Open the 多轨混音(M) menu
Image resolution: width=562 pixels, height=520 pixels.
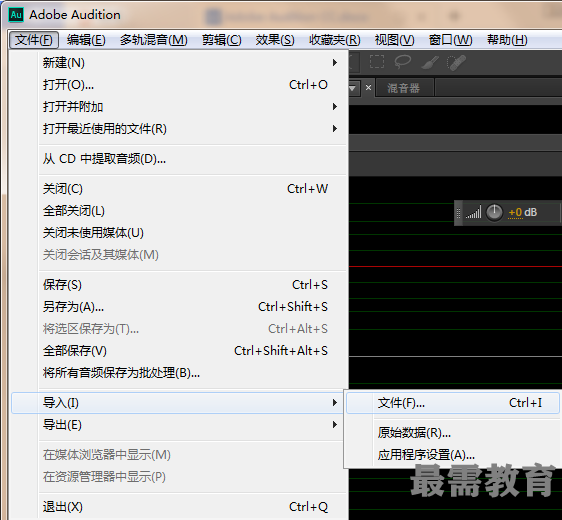(x=153, y=40)
